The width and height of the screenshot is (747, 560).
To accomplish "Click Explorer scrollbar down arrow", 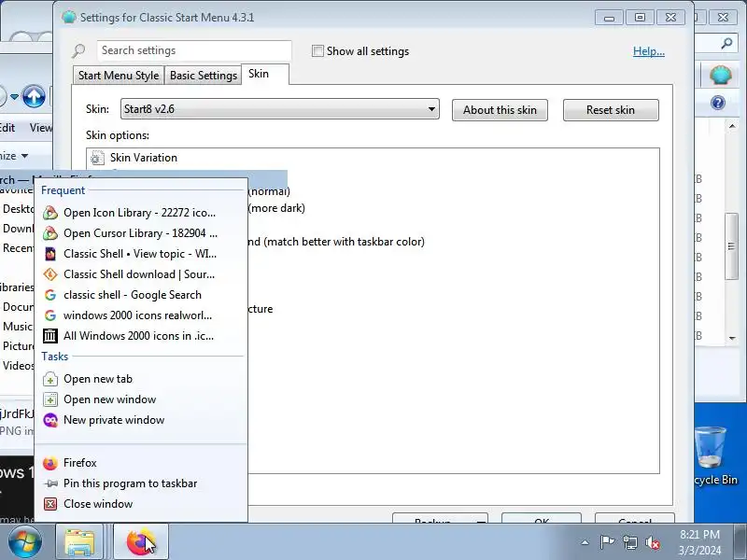I will click(732, 338).
